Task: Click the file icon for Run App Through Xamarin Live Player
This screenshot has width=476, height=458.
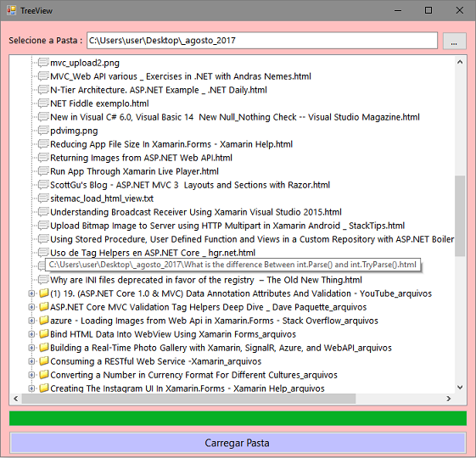Action: (x=43, y=171)
